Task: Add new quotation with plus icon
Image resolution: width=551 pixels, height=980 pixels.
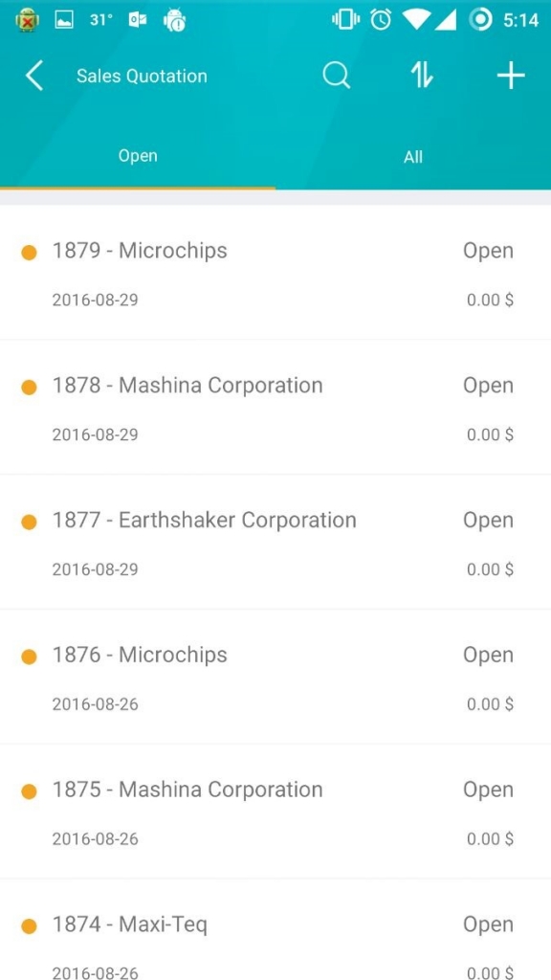Action: click(511, 77)
